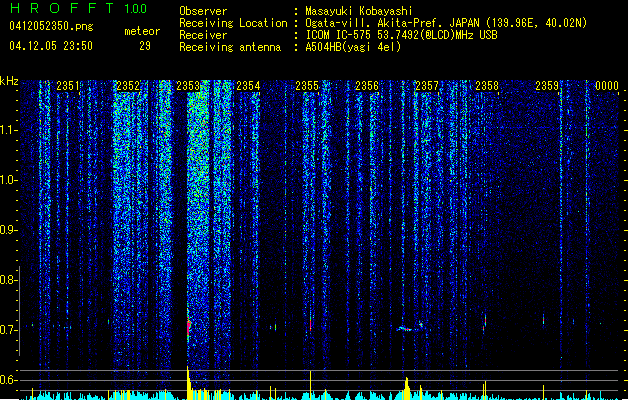Click the 2351 time marker
Image resolution: width=629 pixels, height=400 pixels.
[x=68, y=86]
